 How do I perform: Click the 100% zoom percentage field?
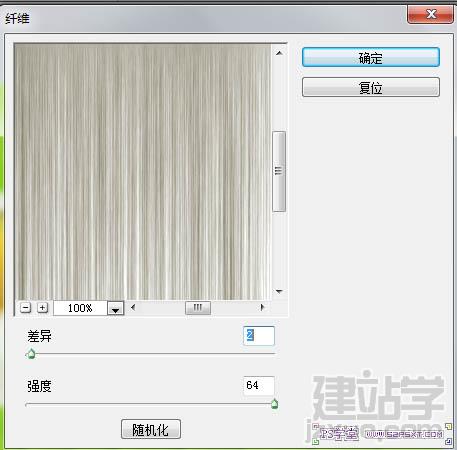click(x=80, y=308)
